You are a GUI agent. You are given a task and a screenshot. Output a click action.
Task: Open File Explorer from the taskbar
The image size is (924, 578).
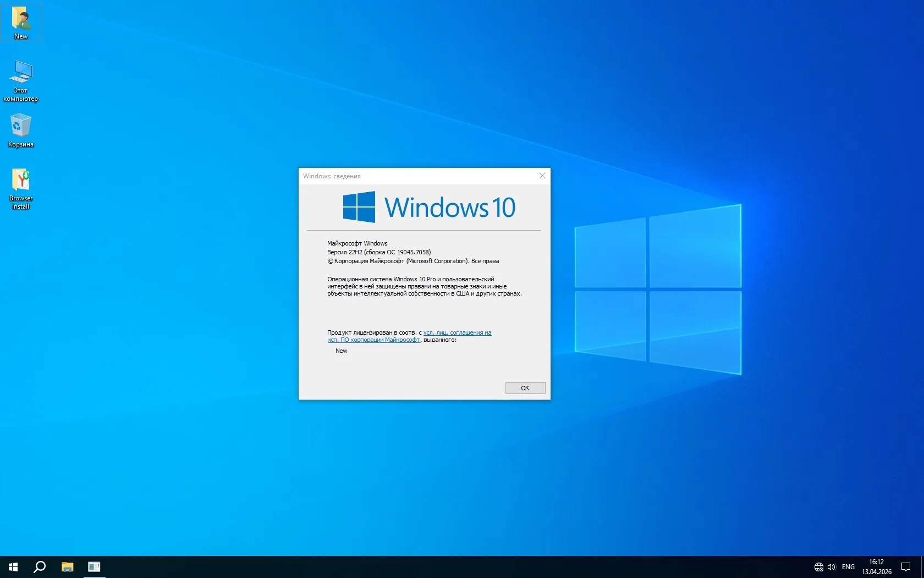pos(67,567)
